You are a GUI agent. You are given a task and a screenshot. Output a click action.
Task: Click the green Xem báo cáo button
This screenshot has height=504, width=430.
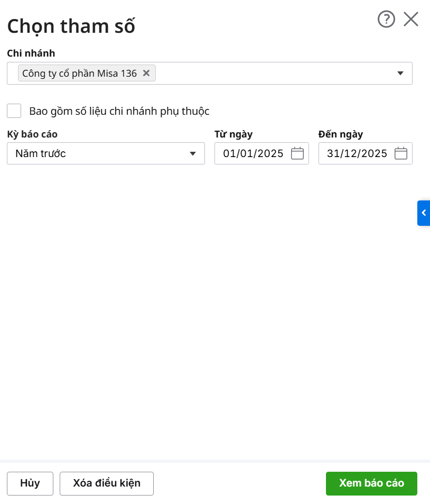pos(371,483)
